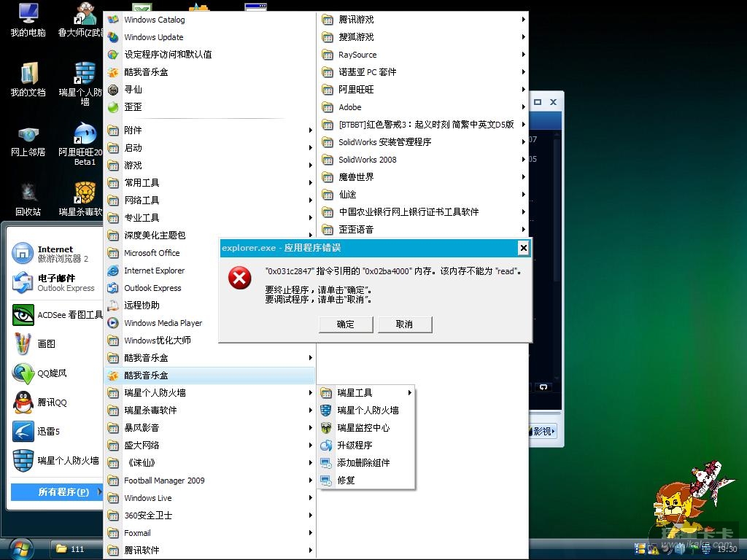
Task: Open 设定程序访问和默认值
Action: pos(209,55)
